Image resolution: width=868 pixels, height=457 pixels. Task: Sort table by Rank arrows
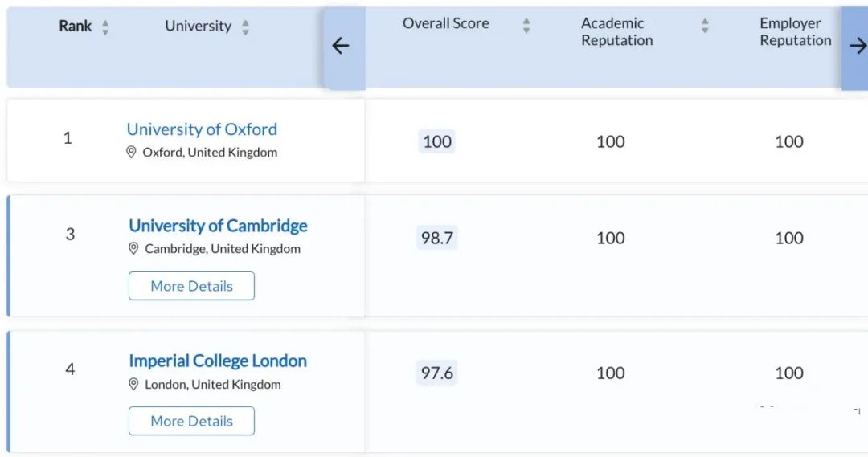pyautogui.click(x=105, y=27)
